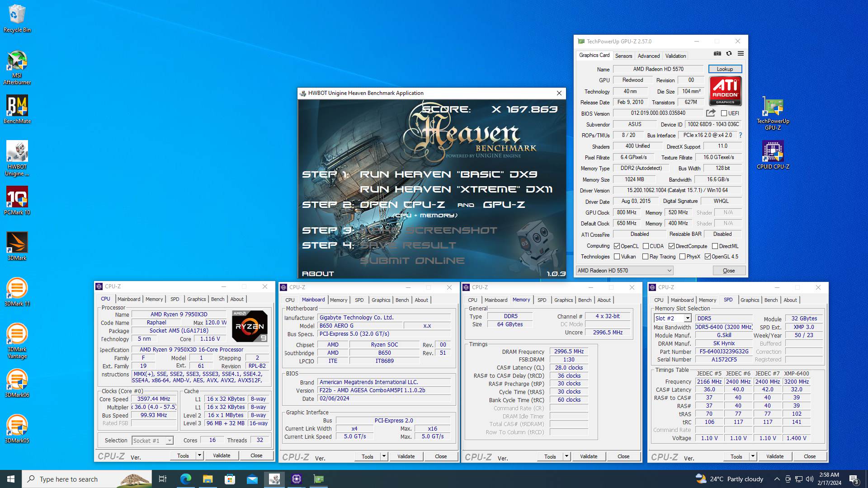Open TechPowerUp GPU-Z desktop shortcut
The image size is (868, 488).
(x=773, y=113)
